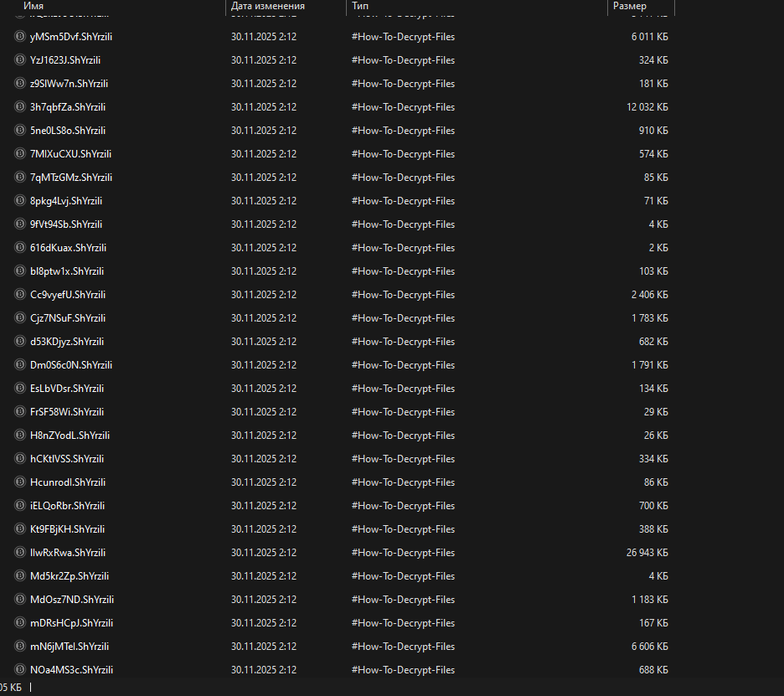Viewport: 784px width, 696px height.
Task: Click the file icon next to 5ne0LS8o.ShYrzili
Action: tap(19, 130)
